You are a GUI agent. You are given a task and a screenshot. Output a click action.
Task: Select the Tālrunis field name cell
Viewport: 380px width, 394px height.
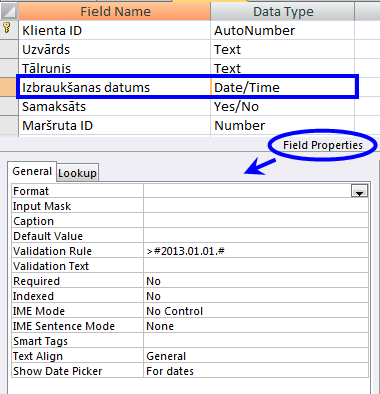point(115,68)
